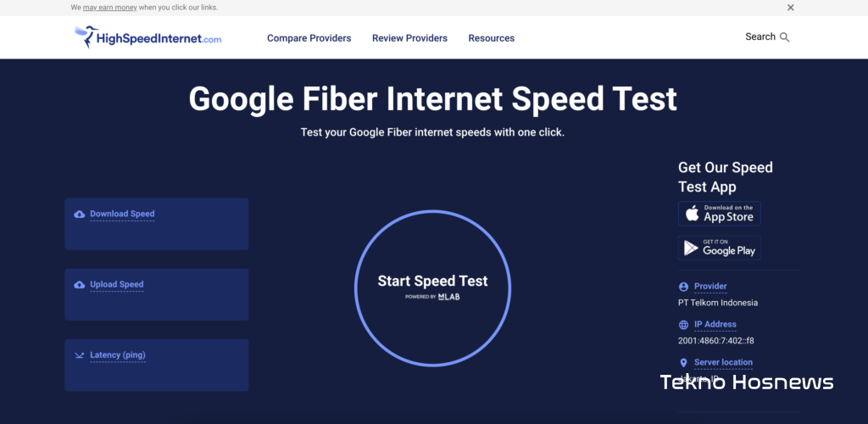Click the Latency ping icon
868x424 pixels.
click(80, 355)
